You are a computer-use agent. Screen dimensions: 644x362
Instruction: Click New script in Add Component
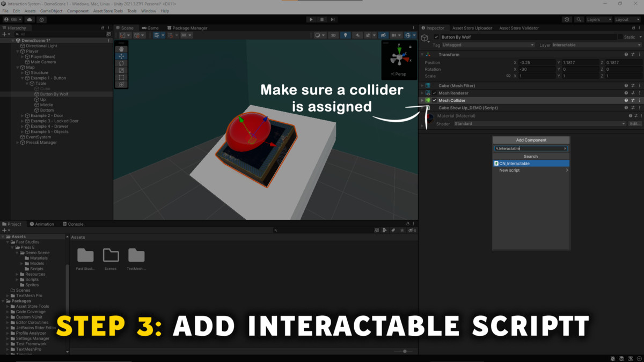tap(531, 171)
